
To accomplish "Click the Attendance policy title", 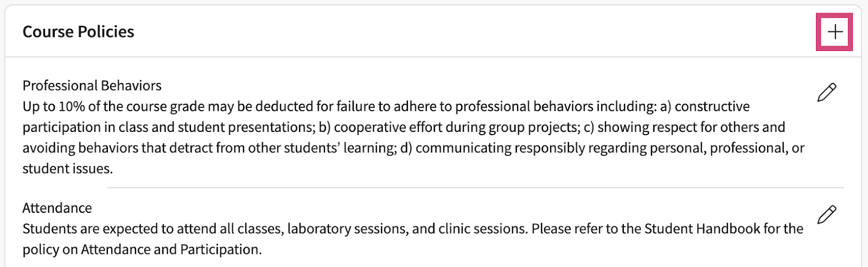I will click(x=57, y=208).
